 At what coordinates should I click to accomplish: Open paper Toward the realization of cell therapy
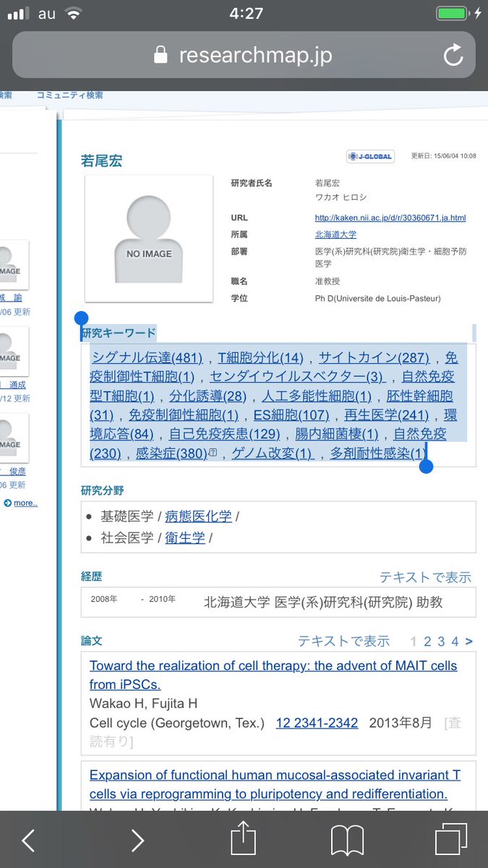tap(273, 675)
